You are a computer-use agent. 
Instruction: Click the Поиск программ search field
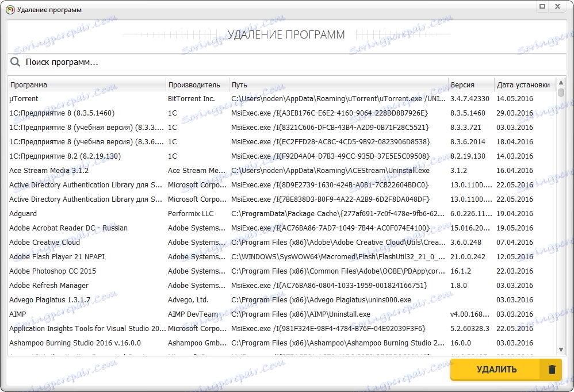(287, 62)
